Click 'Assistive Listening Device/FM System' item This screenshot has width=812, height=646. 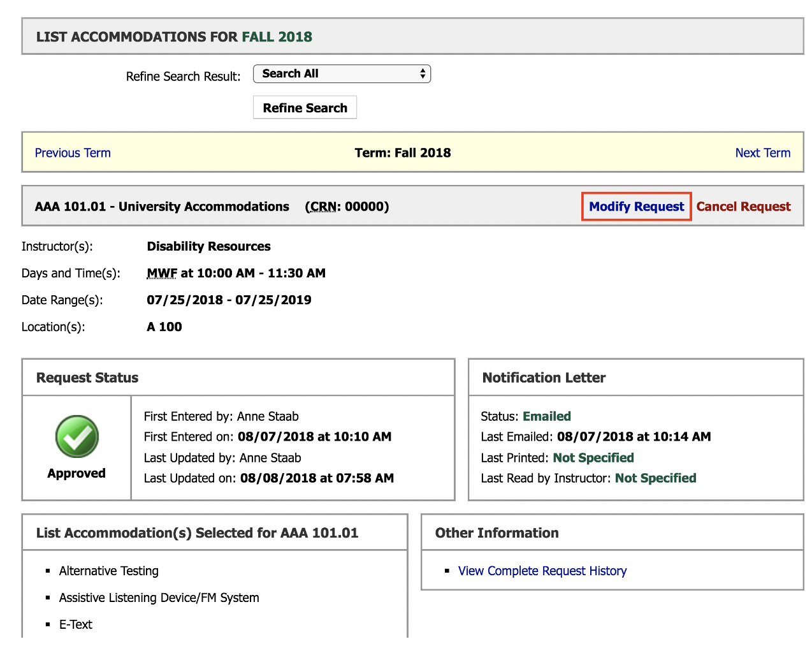point(159,598)
